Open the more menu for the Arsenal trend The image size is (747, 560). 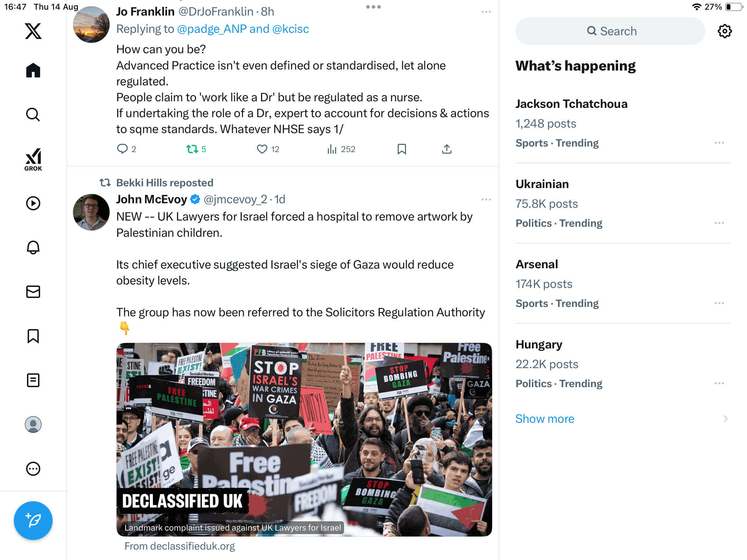tap(719, 303)
